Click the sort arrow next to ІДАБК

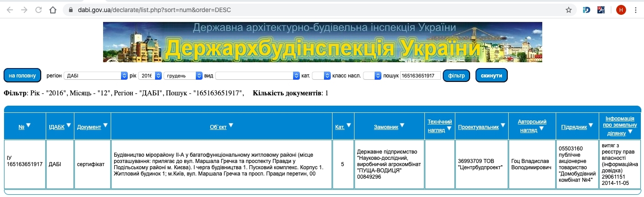coord(69,126)
